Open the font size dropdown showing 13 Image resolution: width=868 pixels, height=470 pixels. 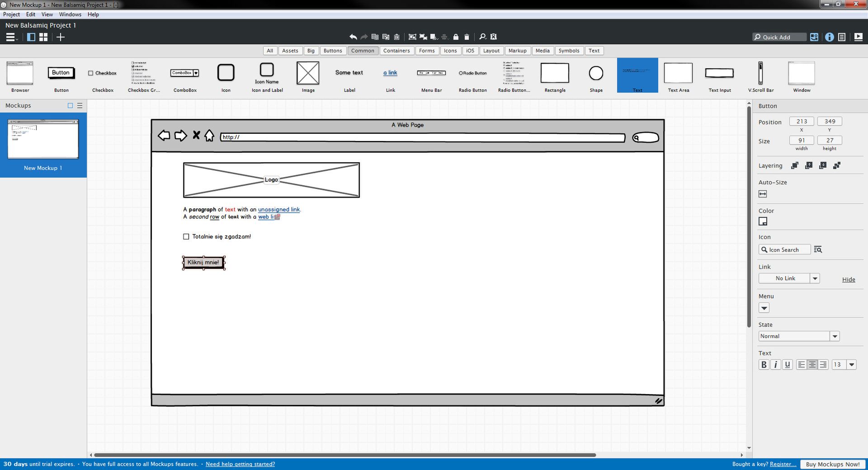(x=852, y=364)
